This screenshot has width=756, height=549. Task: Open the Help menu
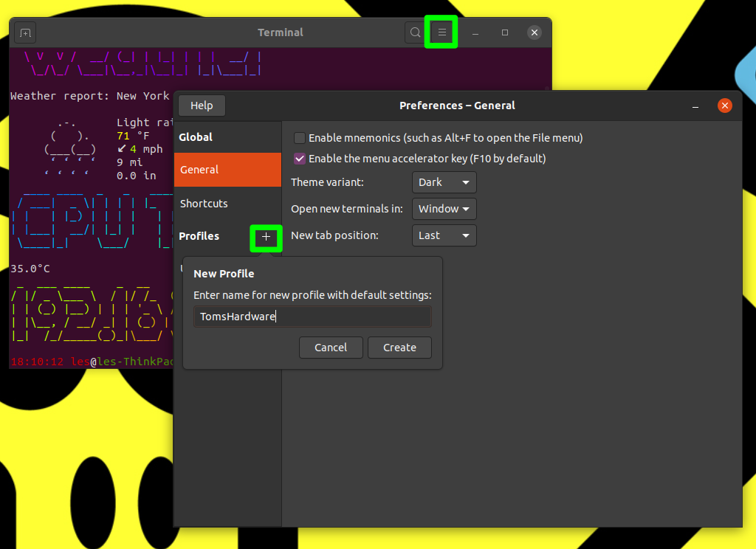point(202,105)
